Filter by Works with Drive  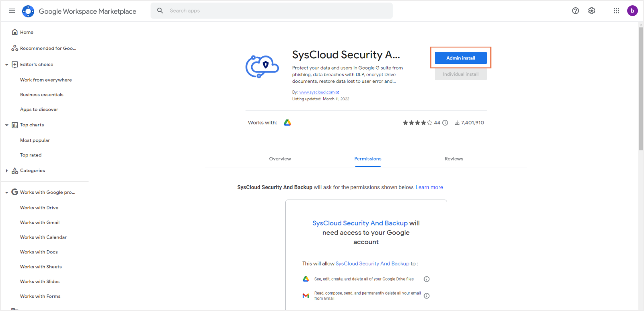pyautogui.click(x=39, y=208)
